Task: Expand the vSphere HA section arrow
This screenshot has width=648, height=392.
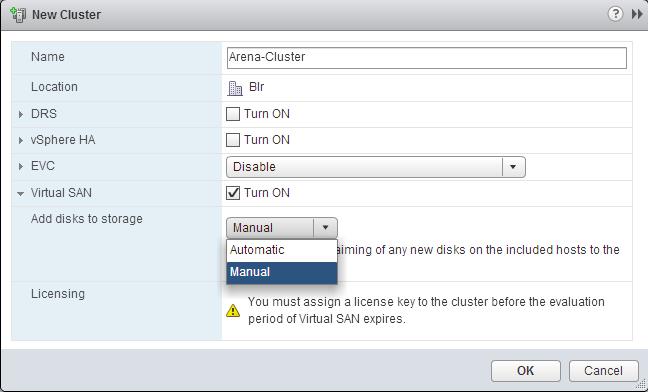Action: pos(21,140)
